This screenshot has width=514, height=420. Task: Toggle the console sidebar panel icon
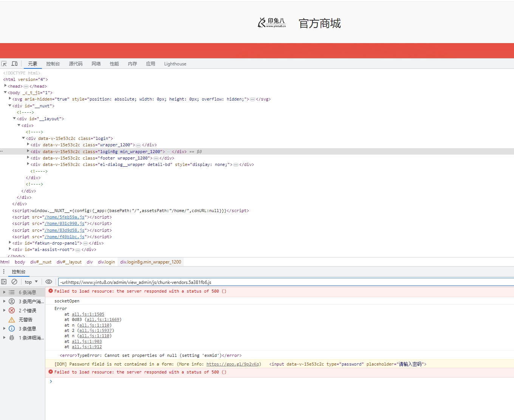tap(4, 282)
